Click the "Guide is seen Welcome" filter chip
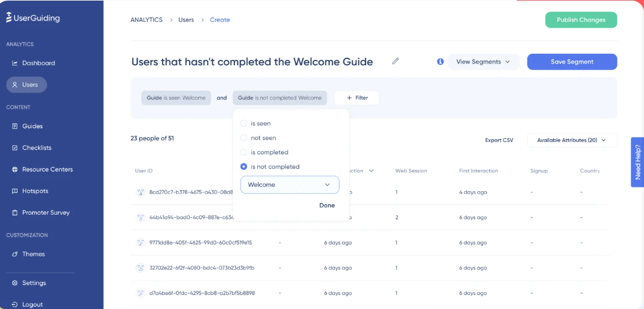 176,98
